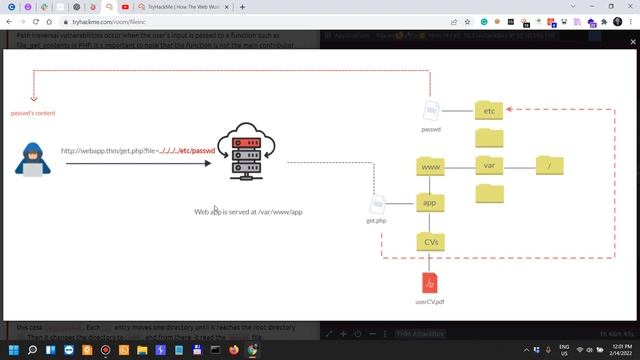Open the Chrome three-dot menu

(x=631, y=22)
